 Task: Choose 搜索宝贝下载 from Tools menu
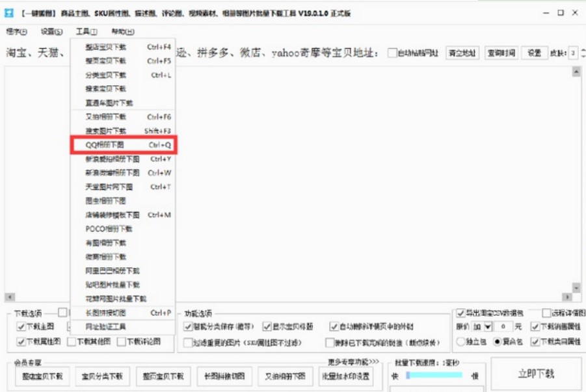(123, 88)
